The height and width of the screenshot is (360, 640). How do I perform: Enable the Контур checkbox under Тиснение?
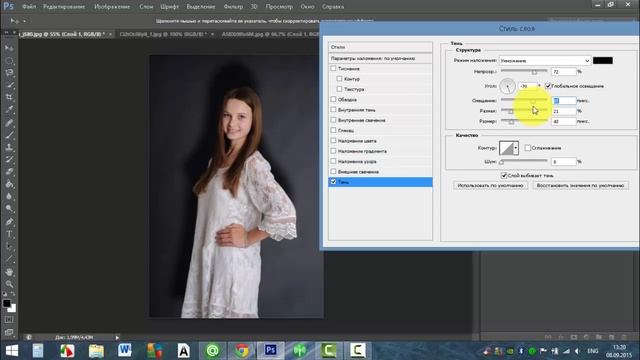[340, 79]
